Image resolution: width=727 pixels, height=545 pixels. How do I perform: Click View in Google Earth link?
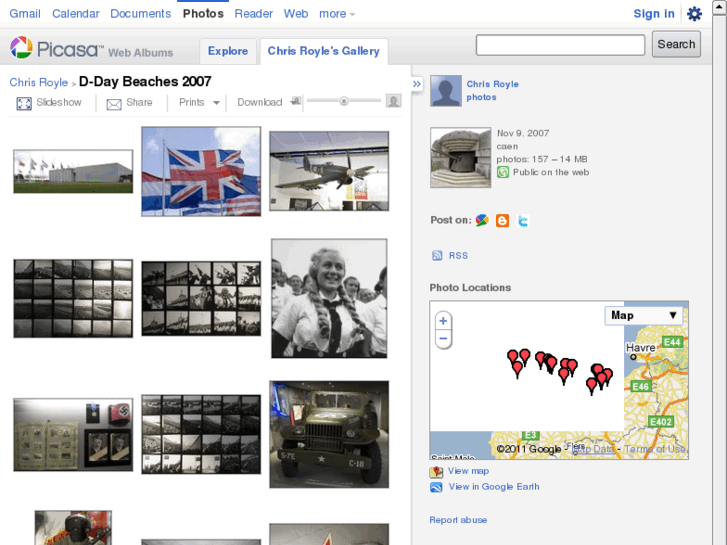coord(494,487)
